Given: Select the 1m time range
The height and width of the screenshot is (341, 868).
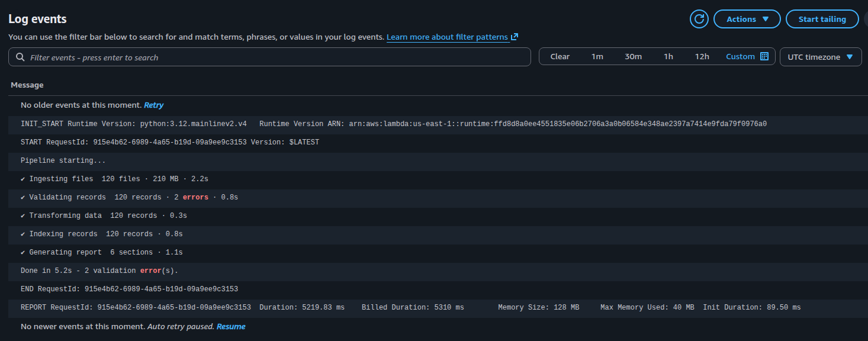Looking at the screenshot, I should [597, 57].
